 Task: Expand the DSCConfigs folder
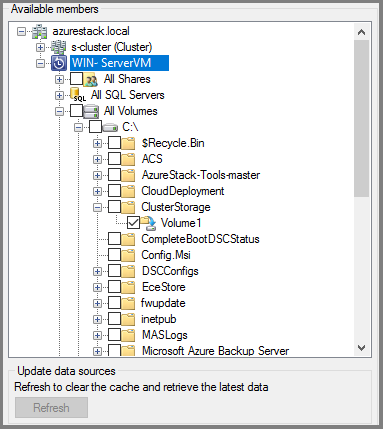click(x=97, y=271)
